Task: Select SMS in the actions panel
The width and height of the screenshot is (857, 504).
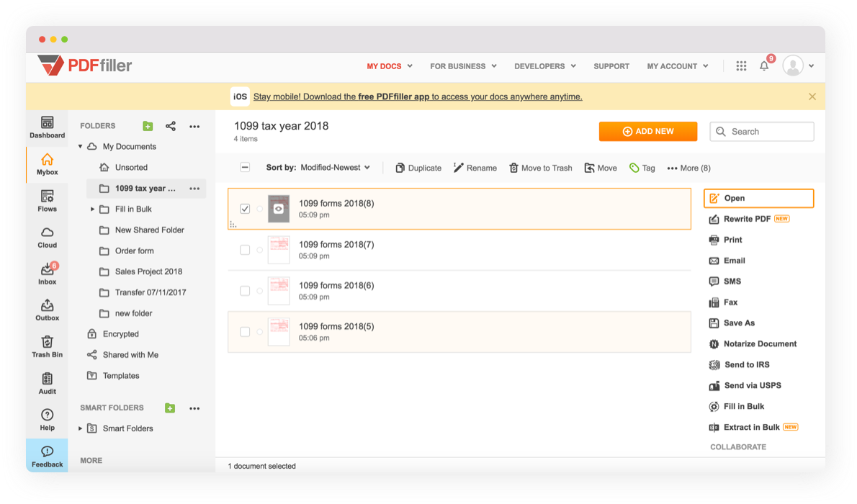Action: 724,282
